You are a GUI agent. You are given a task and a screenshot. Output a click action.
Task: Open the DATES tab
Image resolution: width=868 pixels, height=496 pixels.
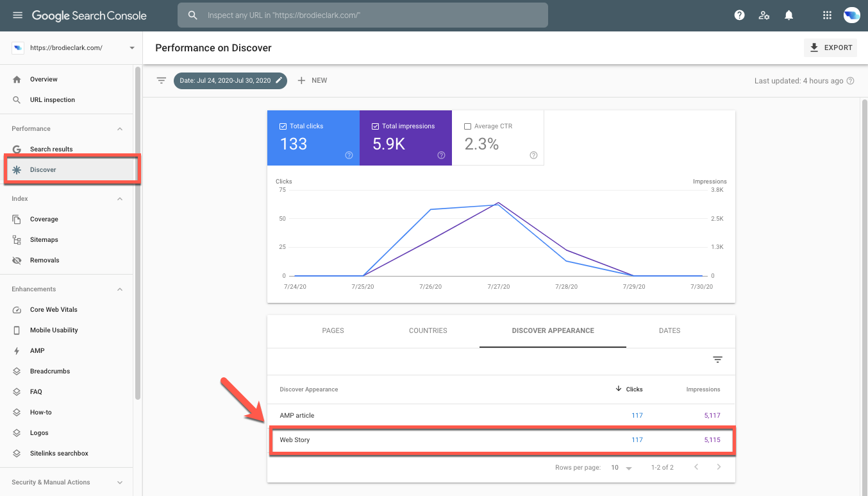click(x=669, y=330)
